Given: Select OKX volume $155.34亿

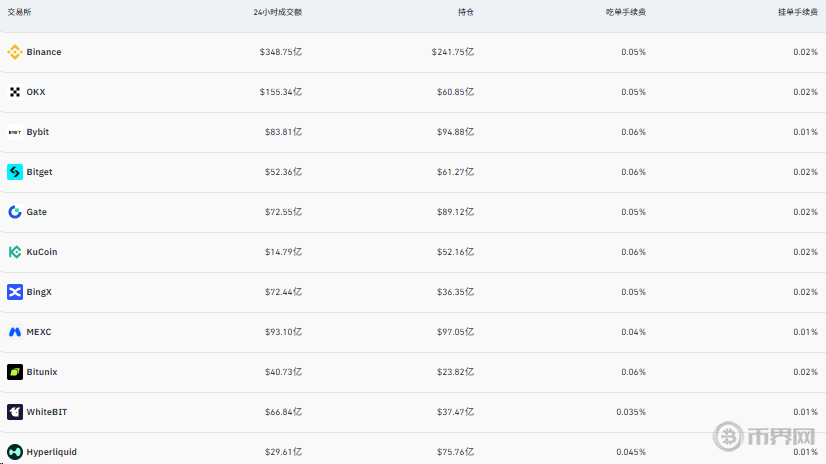Looking at the screenshot, I should click(281, 92).
